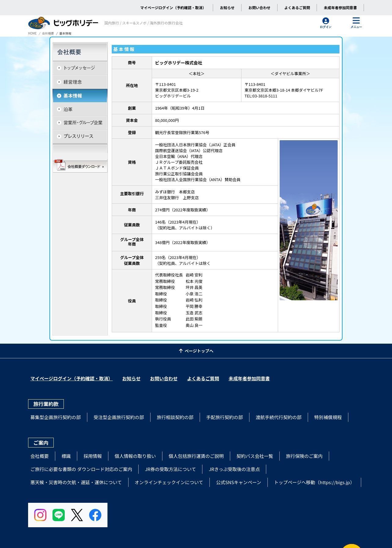Open the hamburger メニュー icon
The height and width of the screenshot is (548, 392).
tap(356, 23)
